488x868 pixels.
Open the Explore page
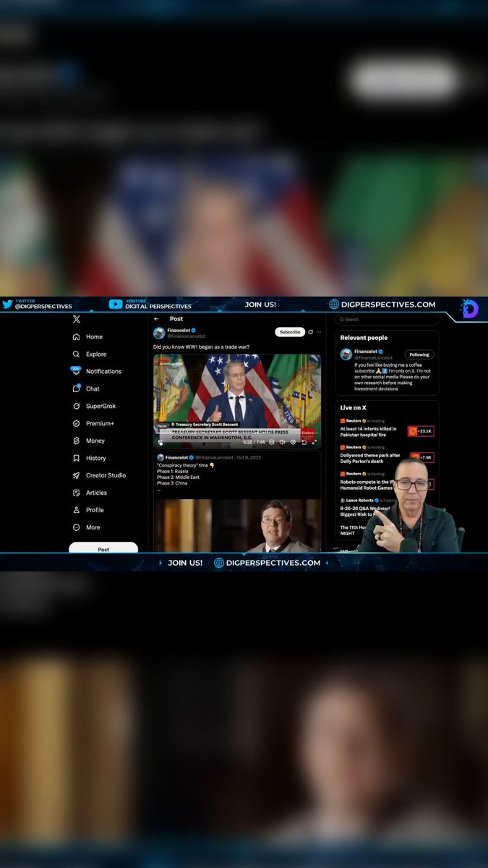[x=96, y=354]
